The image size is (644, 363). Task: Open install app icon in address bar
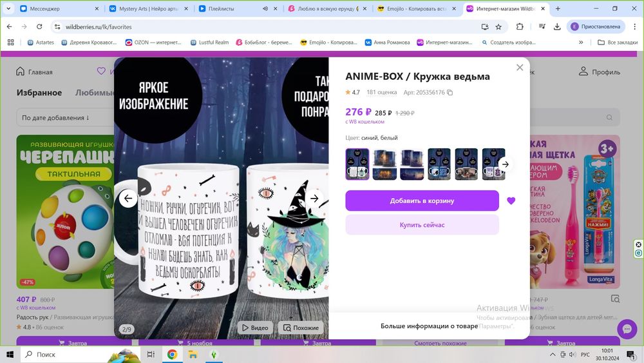tap(485, 26)
